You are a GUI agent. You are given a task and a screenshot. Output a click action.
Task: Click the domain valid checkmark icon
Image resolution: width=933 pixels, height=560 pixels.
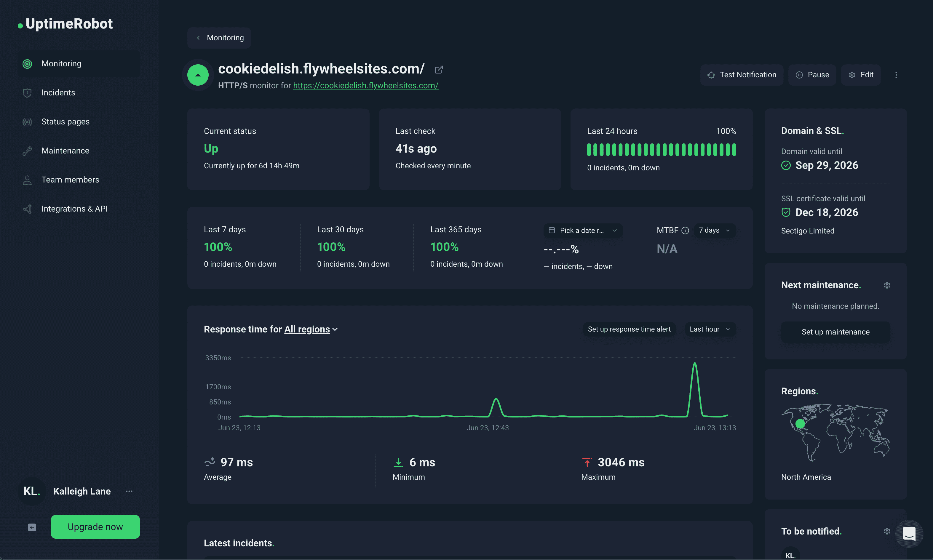click(x=786, y=165)
